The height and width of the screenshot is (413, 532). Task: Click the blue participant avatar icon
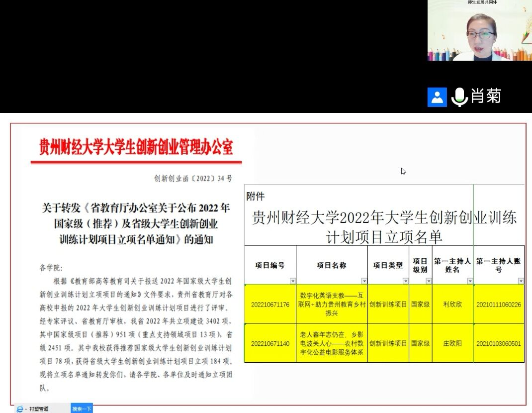[437, 97]
